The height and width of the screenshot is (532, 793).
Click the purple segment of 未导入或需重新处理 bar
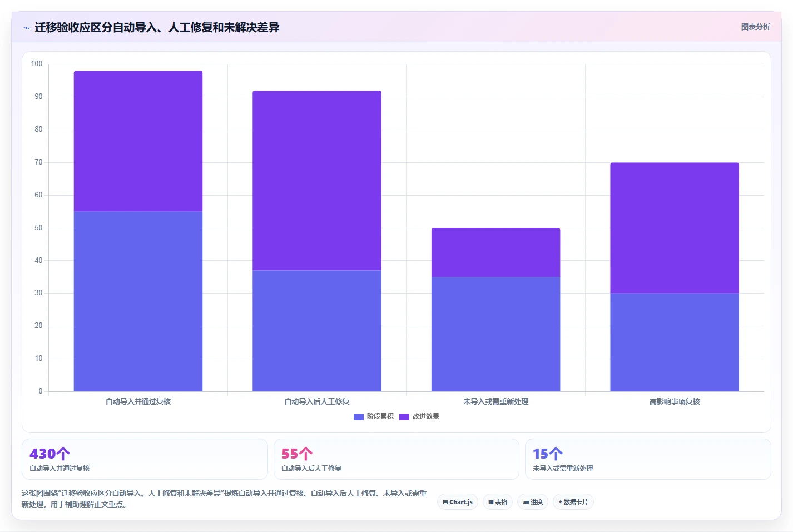495,252
